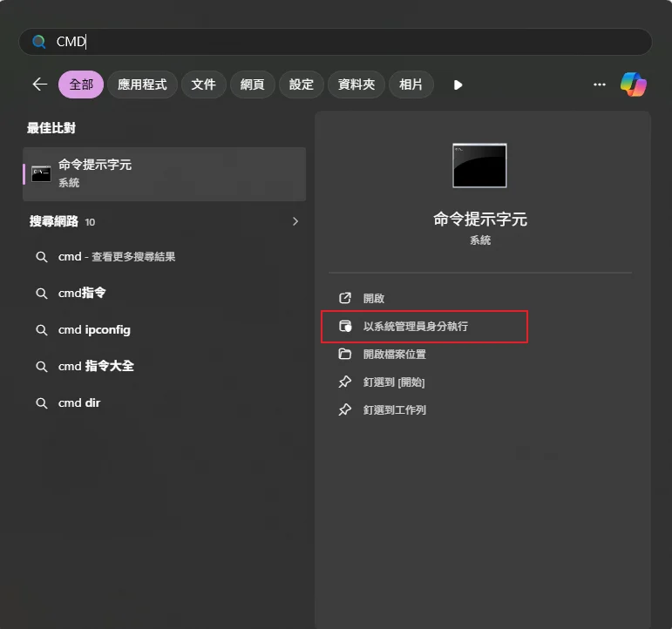The width and height of the screenshot is (672, 629).
Task: Select the 應用程式 filter tab
Action: (142, 85)
